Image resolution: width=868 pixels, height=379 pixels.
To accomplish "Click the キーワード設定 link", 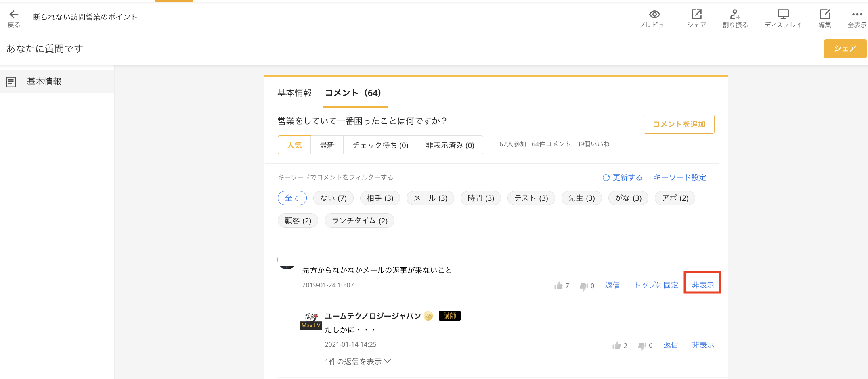I will point(680,177).
